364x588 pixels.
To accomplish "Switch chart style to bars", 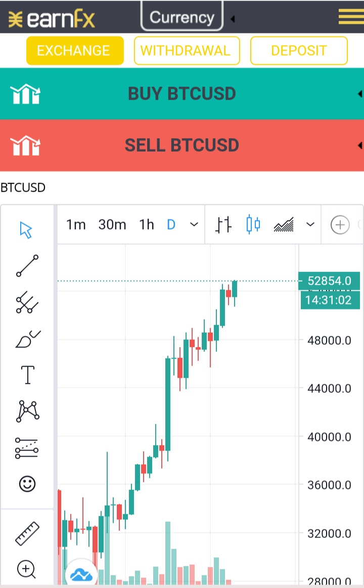I will pyautogui.click(x=223, y=225).
